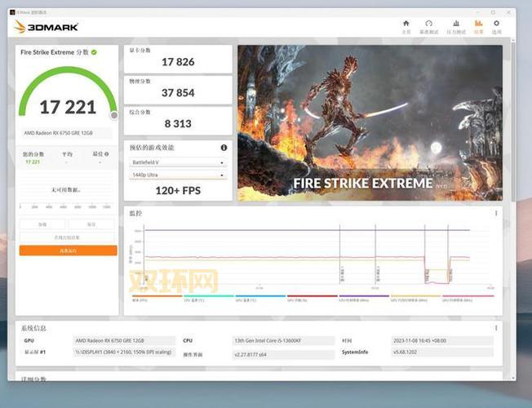Image resolution: width=532 pixels, height=408 pixels.
Task: Open the system info three-dot menu
Action: 496,328
